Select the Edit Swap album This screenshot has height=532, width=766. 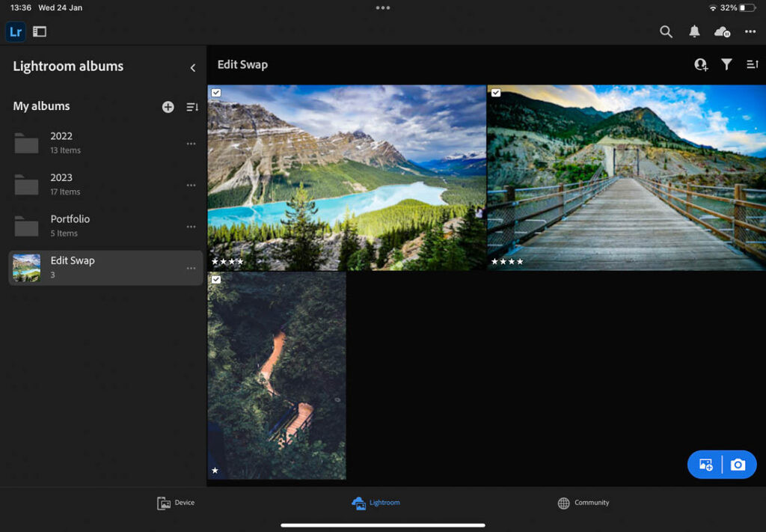coord(105,268)
